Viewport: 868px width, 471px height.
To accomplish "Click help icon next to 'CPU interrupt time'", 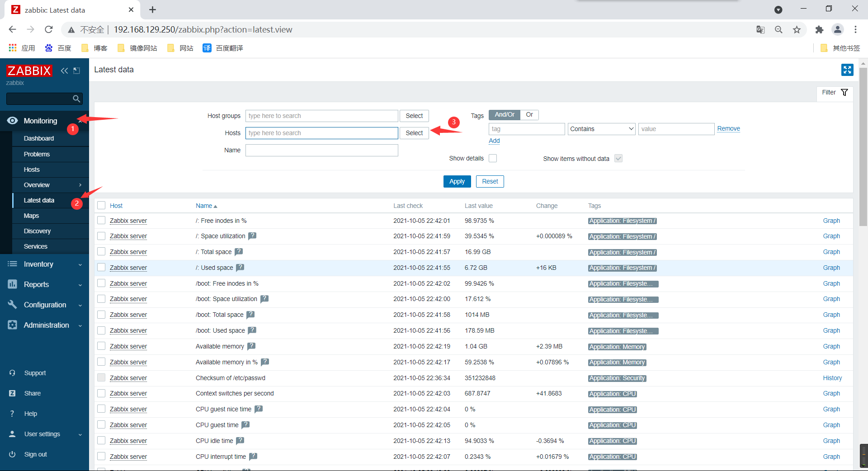I will click(x=253, y=457).
